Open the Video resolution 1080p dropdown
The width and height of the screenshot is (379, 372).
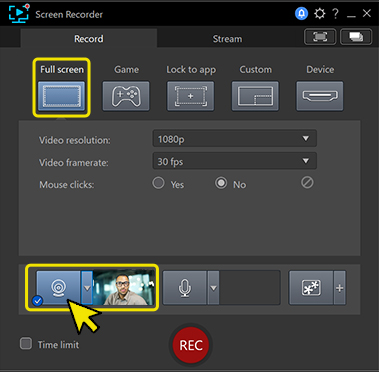(235, 139)
